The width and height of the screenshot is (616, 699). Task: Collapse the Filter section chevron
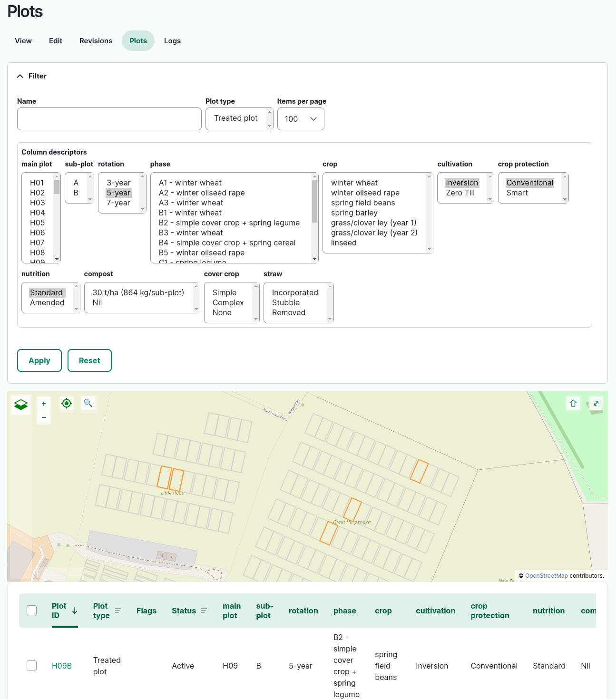(20, 76)
